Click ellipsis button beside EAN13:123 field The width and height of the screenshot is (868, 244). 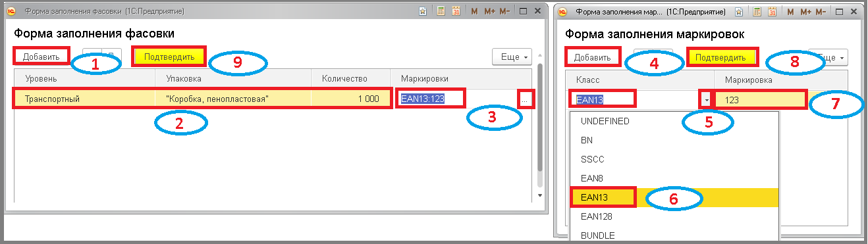[526, 99]
